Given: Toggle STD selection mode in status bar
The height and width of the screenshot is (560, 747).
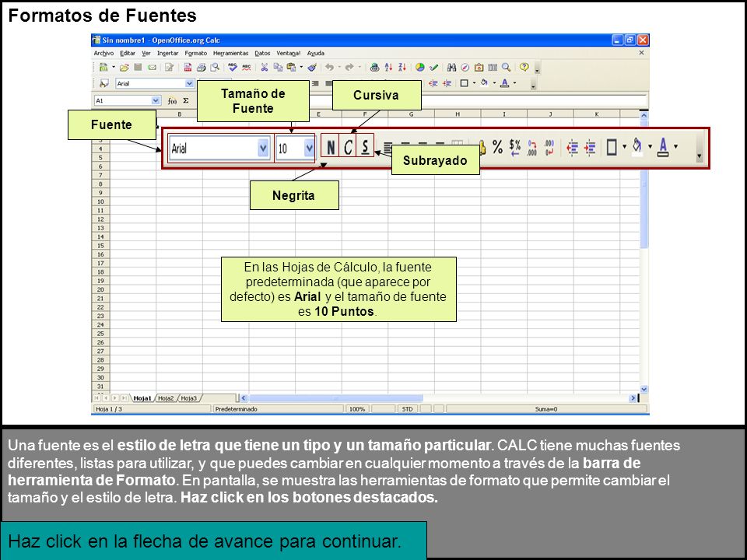Looking at the screenshot, I should click(407, 409).
